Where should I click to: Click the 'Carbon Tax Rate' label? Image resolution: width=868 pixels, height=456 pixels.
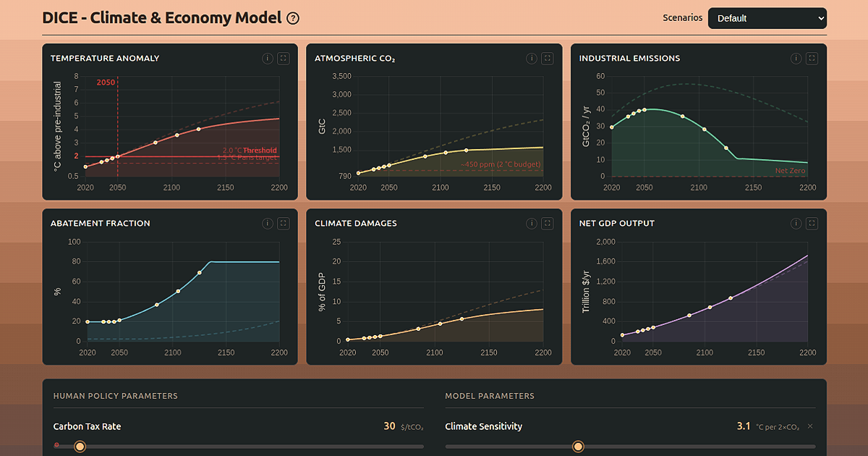point(87,426)
